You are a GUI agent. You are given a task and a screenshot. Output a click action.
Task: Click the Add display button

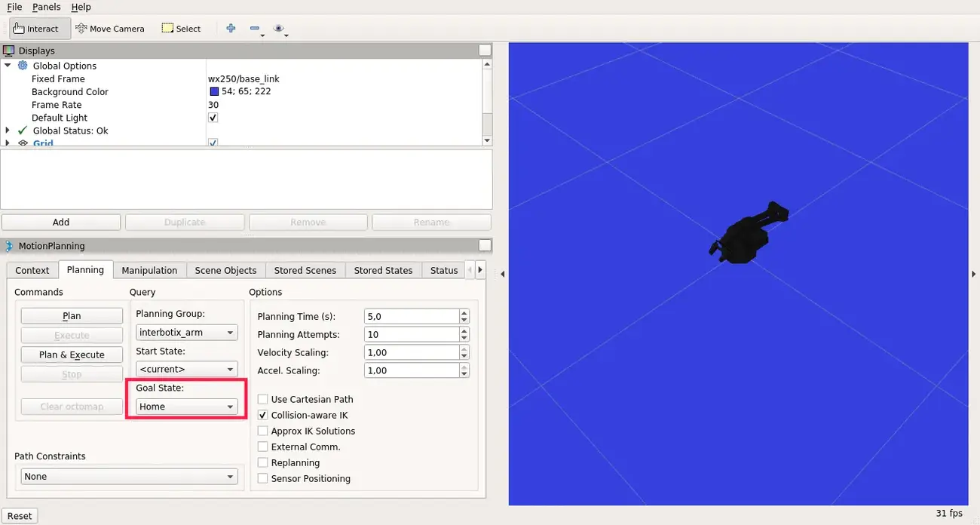(61, 222)
